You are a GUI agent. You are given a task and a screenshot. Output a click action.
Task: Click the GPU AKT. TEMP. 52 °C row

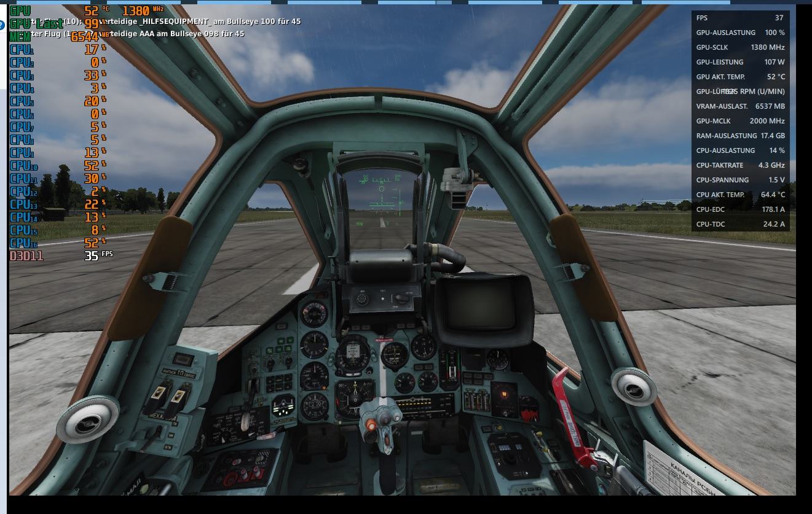(x=740, y=77)
